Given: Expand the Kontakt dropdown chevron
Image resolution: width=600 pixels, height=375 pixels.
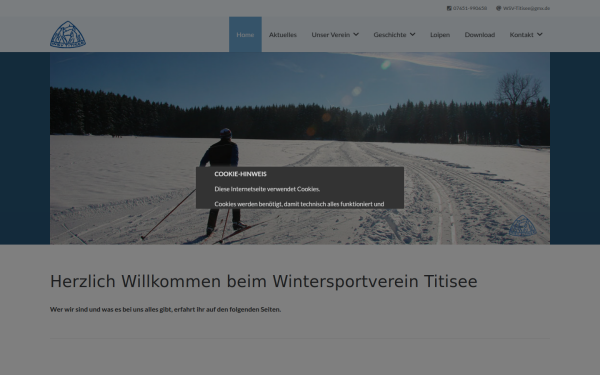Looking at the screenshot, I should pos(540,34).
